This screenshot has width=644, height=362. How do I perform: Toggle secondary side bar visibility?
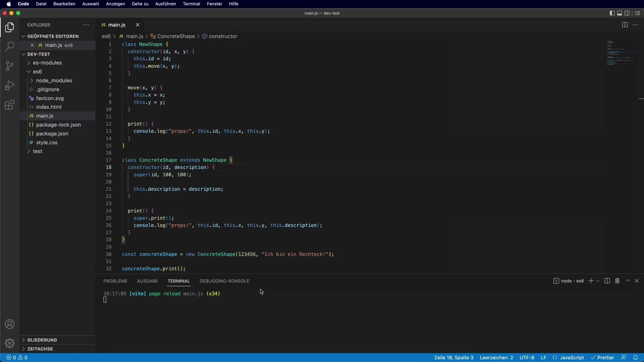pyautogui.click(x=627, y=13)
